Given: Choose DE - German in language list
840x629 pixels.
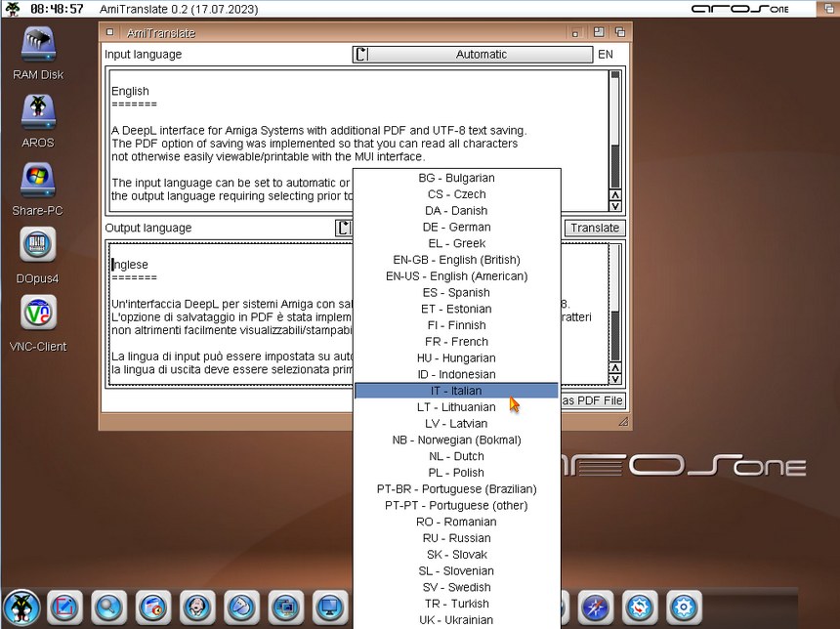Looking at the screenshot, I should (456, 227).
